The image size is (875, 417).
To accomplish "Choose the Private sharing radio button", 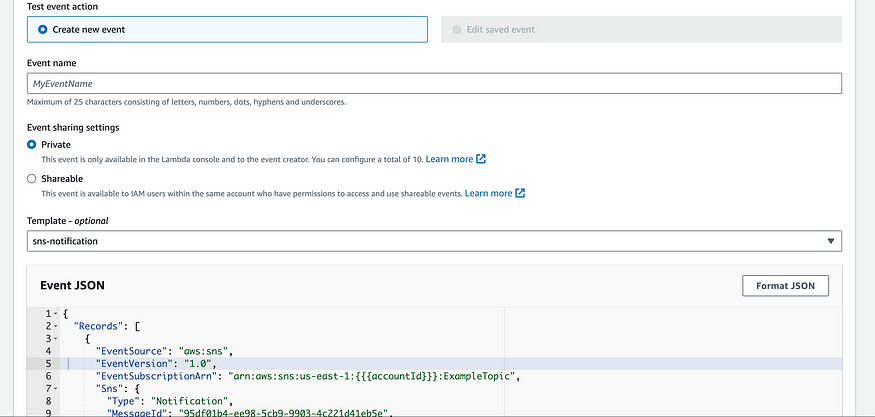I will point(32,145).
